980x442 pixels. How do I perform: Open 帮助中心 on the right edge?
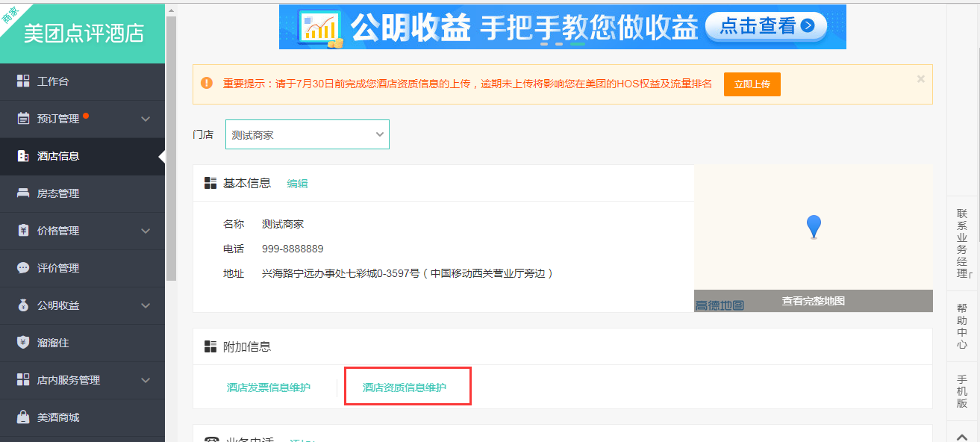962,326
